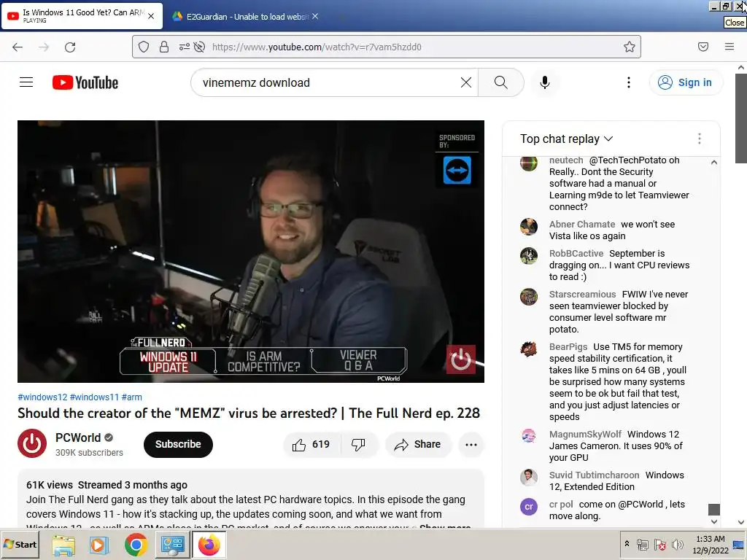
Task: Open the tracking protection shield icon
Action: coord(144,47)
